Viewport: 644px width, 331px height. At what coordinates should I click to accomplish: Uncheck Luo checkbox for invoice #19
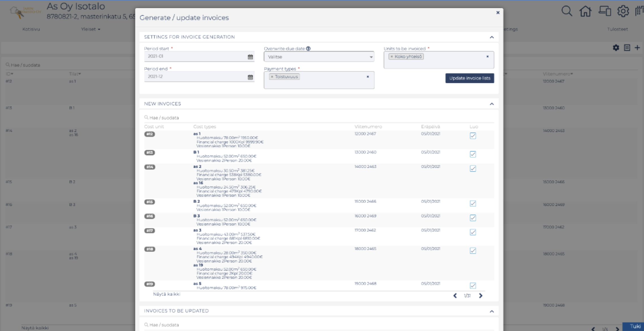click(473, 285)
